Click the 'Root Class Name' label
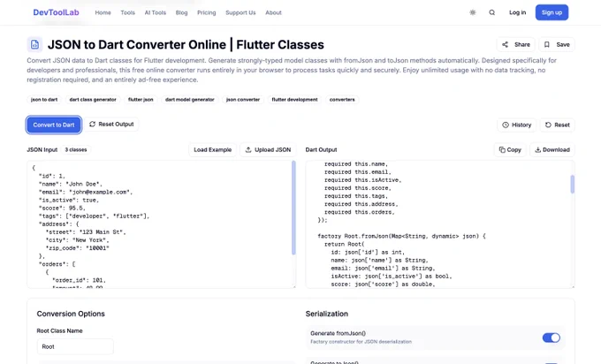This screenshot has height=364, width=601. pyautogui.click(x=60, y=330)
